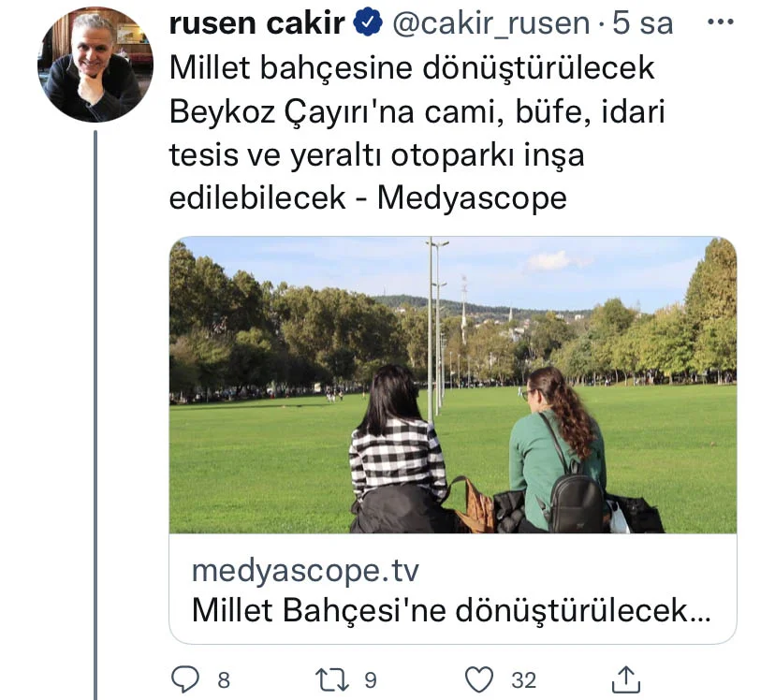
Task: Click the verified badge next to rusen cakir
Action: click(372, 21)
